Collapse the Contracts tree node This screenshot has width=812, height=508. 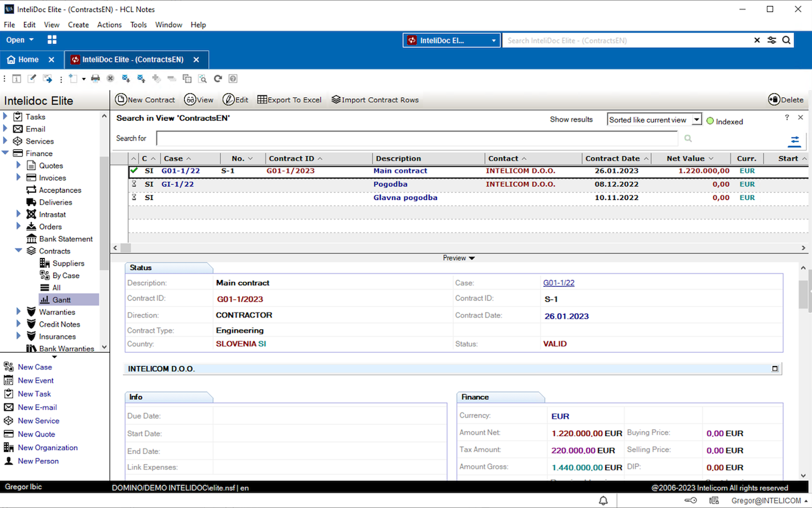point(19,251)
